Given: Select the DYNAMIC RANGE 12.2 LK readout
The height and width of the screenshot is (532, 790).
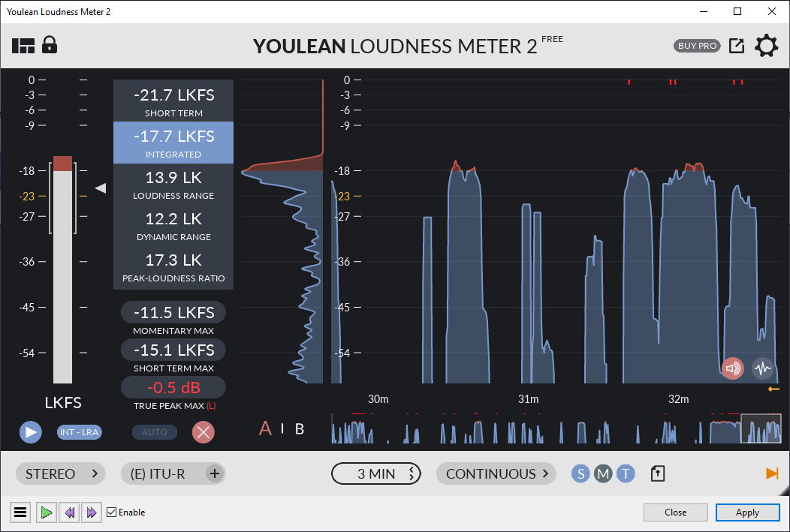Looking at the screenshot, I should pos(173,226).
